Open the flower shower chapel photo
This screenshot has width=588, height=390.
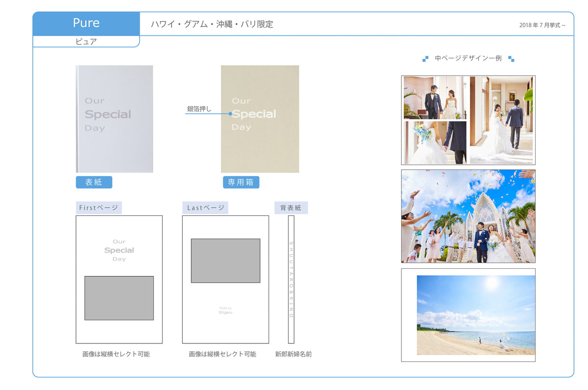[468, 216]
